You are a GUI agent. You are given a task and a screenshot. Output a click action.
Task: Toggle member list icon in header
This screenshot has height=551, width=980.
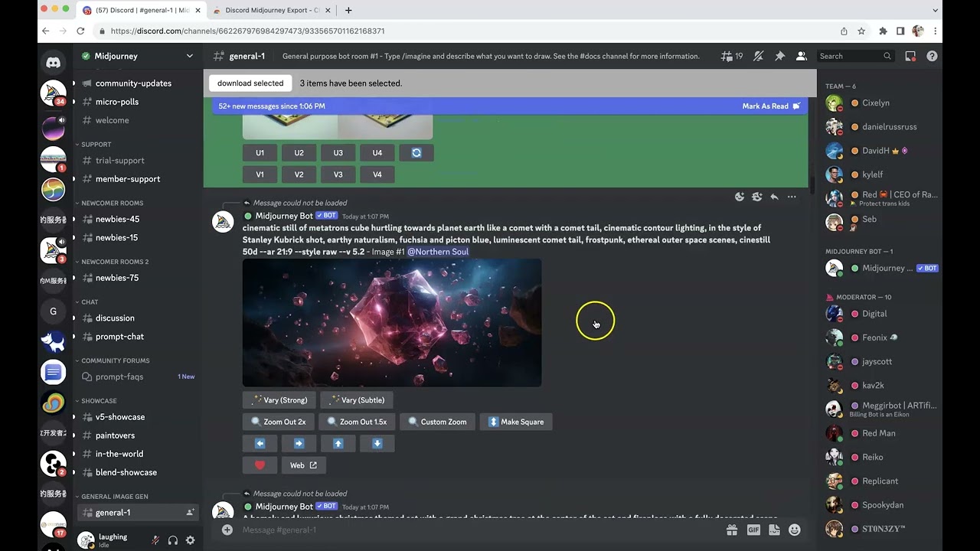point(801,56)
